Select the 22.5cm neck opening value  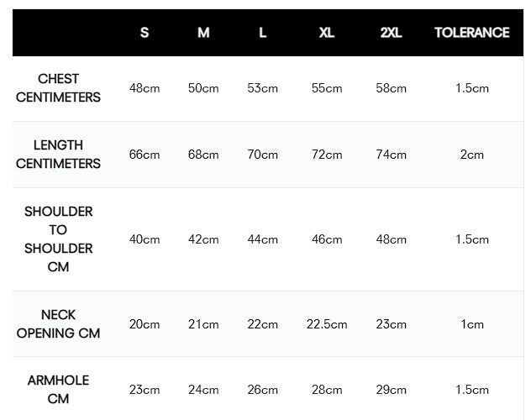click(327, 324)
